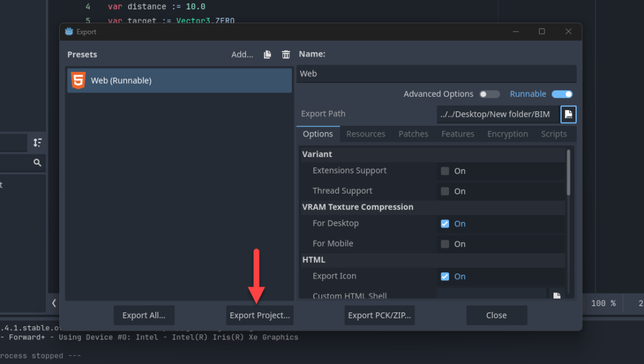Switch to the Resources tab
Viewport: 644px width, 364px height.
[x=365, y=134]
